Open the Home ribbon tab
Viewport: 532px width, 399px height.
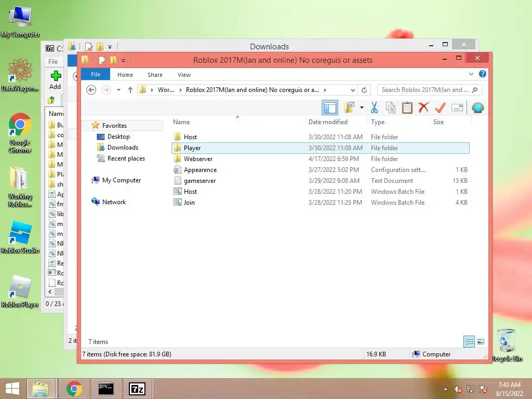pos(125,75)
